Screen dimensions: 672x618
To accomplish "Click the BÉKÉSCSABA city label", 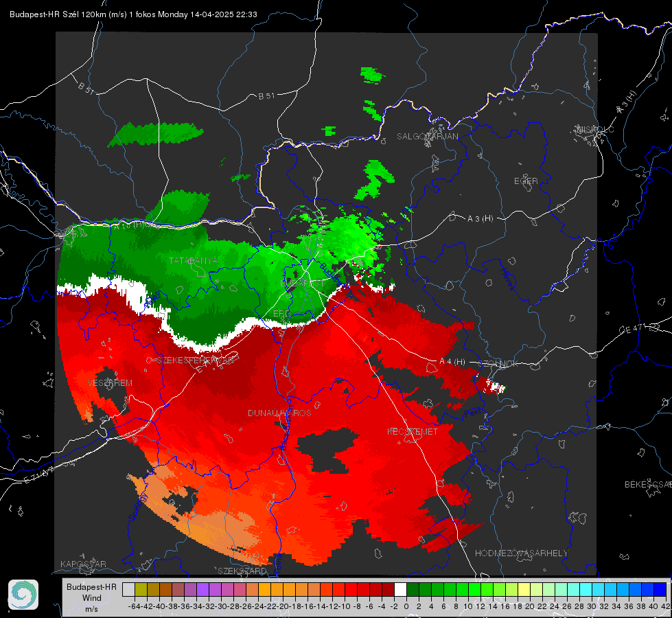I will [x=648, y=485].
